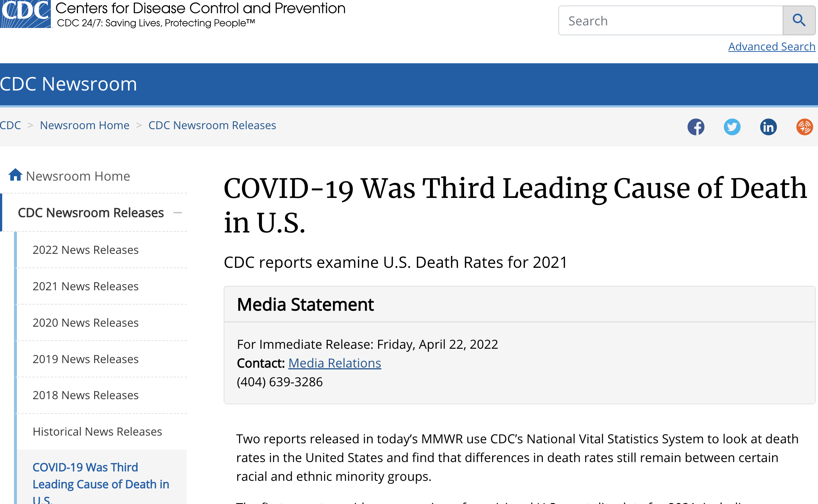Screen dimensions: 818x504
Task: Click the CDC Newsroom header title
Action: click(x=69, y=84)
